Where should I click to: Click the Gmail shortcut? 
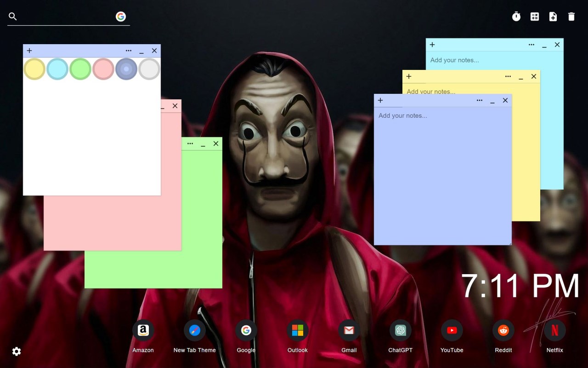point(349,331)
